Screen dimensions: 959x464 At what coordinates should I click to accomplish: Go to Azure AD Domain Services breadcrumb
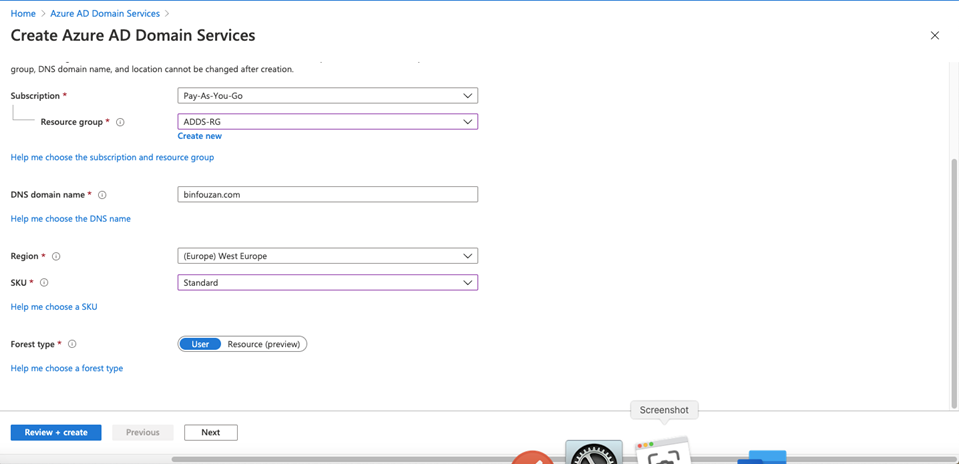[105, 13]
